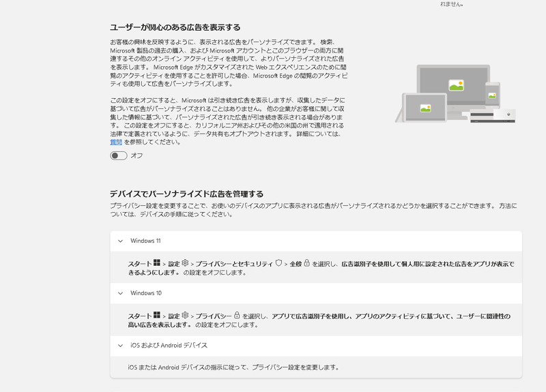
Task: Collapse the Windows 11 section chevron
Action: [121, 241]
